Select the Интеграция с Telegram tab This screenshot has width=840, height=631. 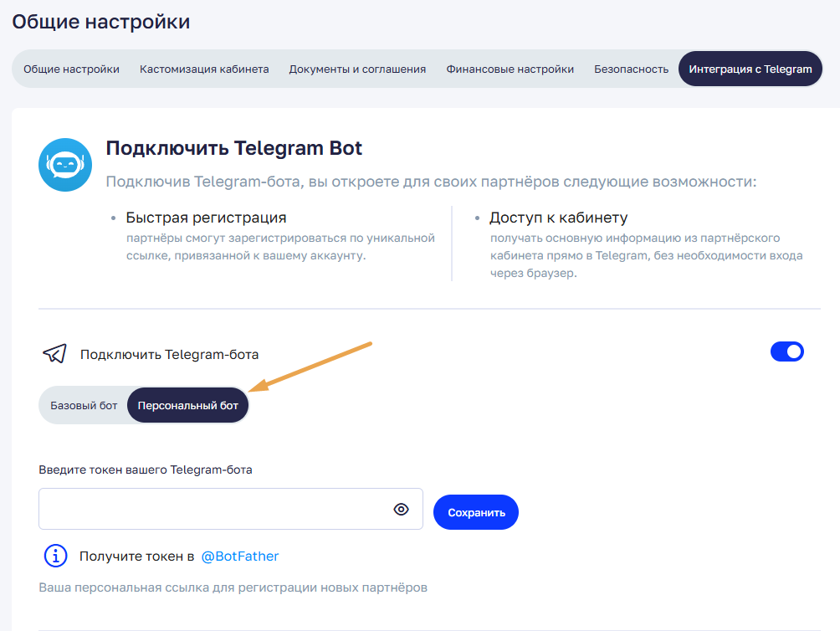(750, 69)
